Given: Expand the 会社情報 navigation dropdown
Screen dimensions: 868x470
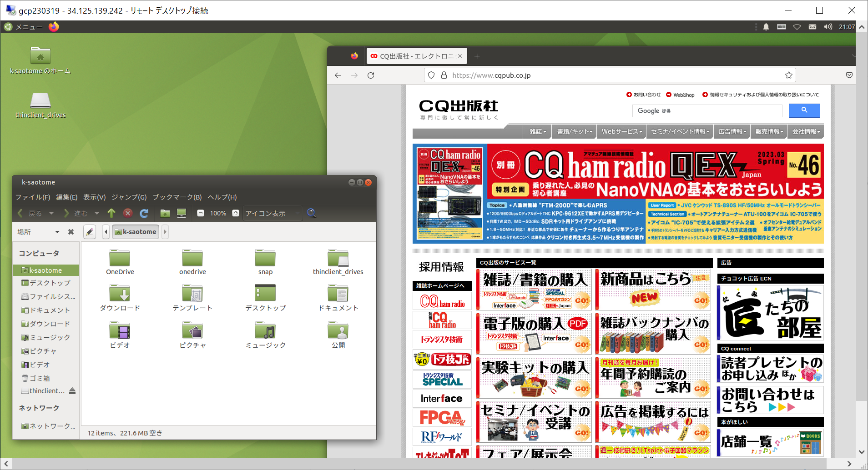Looking at the screenshot, I should click(806, 131).
